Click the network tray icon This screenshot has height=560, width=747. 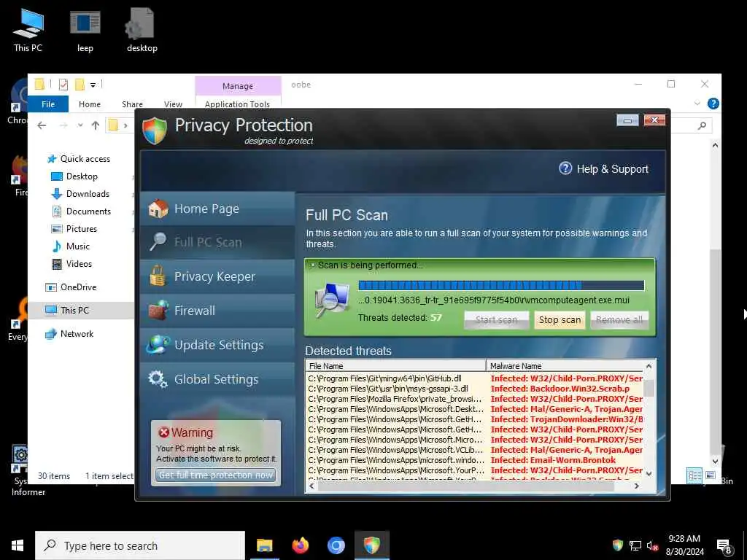(x=635, y=545)
